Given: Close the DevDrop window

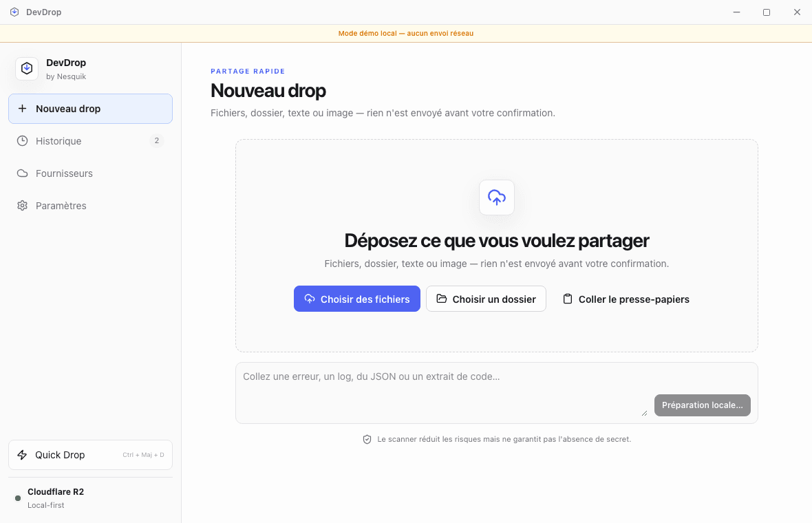Looking at the screenshot, I should (797, 12).
